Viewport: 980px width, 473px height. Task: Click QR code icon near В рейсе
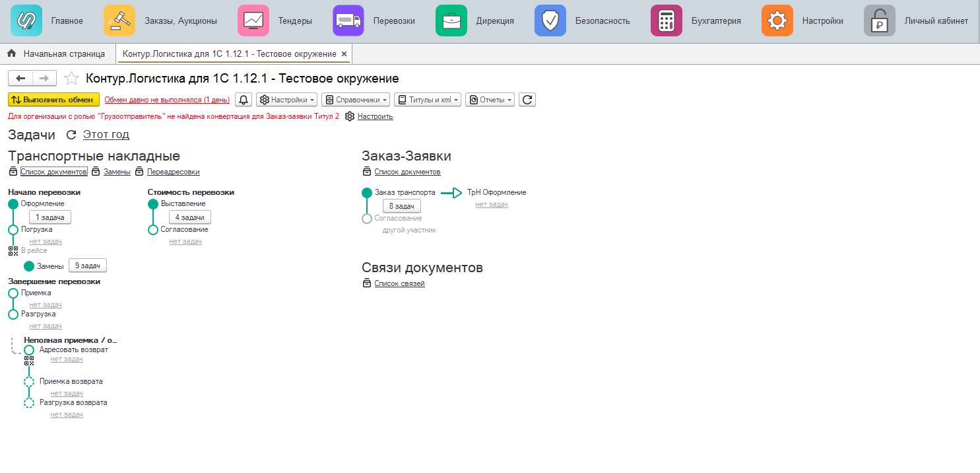(x=13, y=251)
